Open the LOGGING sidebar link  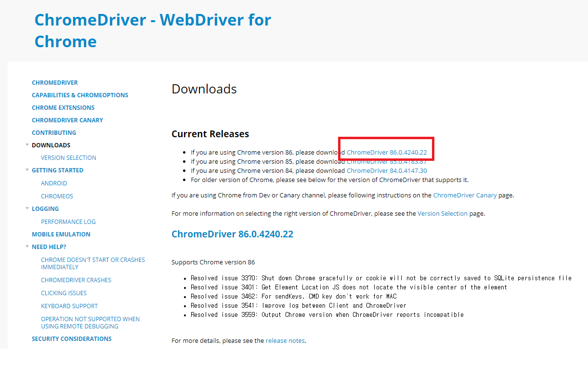click(x=45, y=209)
